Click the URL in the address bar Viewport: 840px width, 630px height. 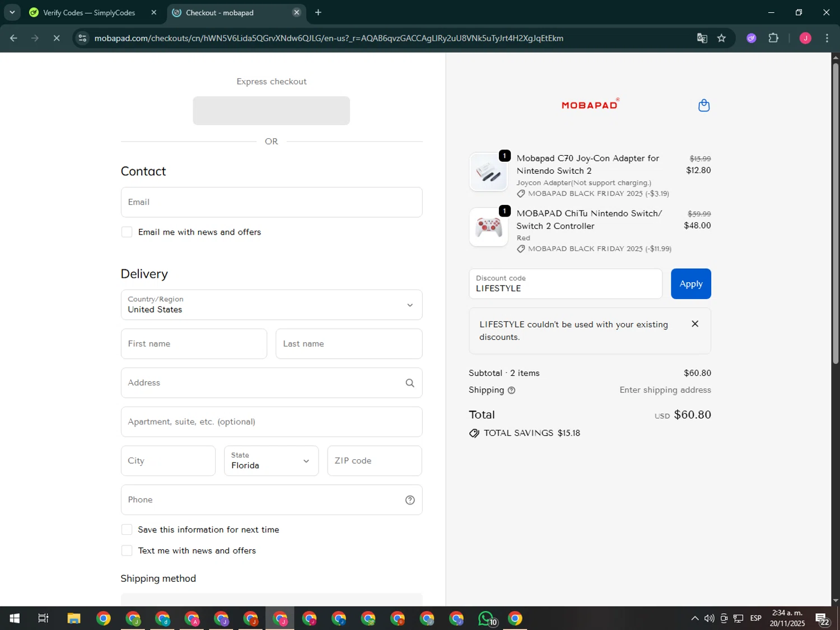click(329, 38)
